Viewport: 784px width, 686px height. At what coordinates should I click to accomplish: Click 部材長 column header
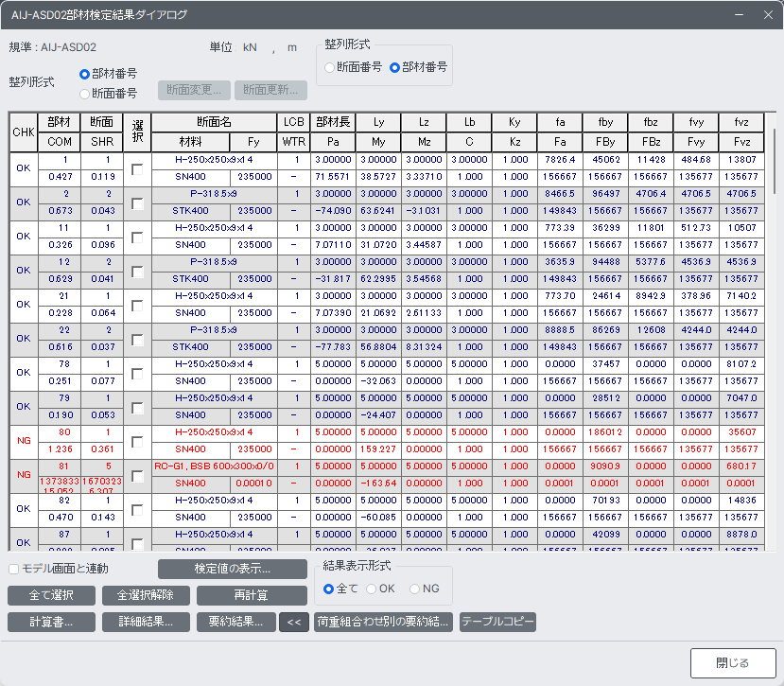point(333,122)
